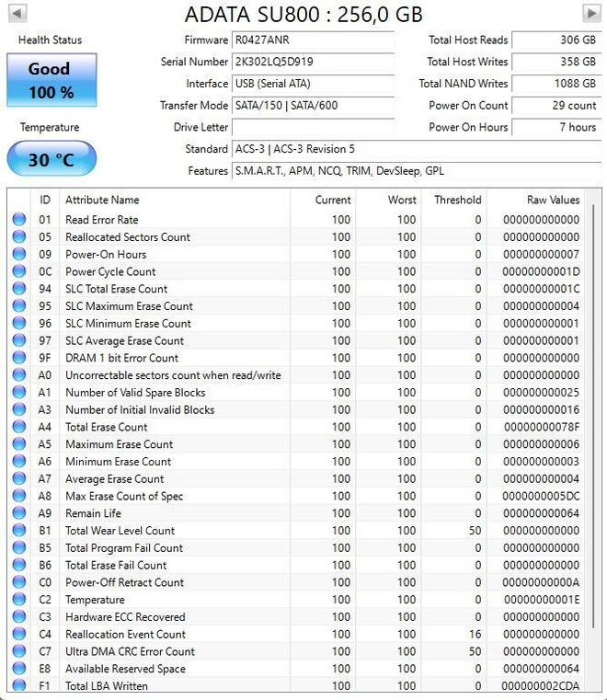Click the drive title ADATA SU800 : 256,0 GB
Screen dimensions: 607x700
coord(303,15)
